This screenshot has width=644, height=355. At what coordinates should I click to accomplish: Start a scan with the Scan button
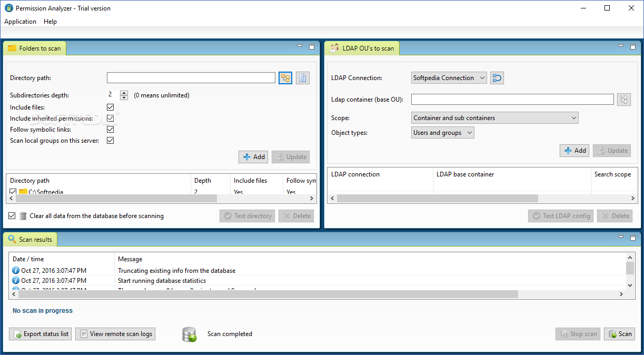(x=619, y=334)
